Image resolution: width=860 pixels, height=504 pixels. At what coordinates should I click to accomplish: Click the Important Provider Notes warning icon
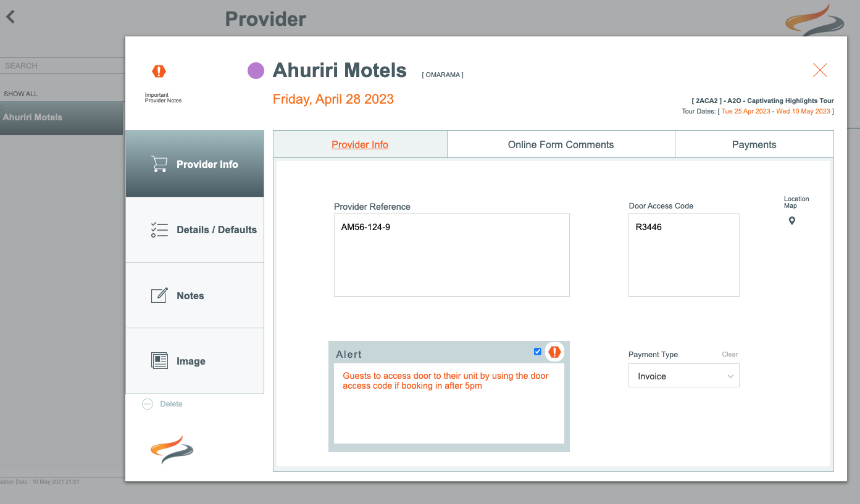coord(159,71)
